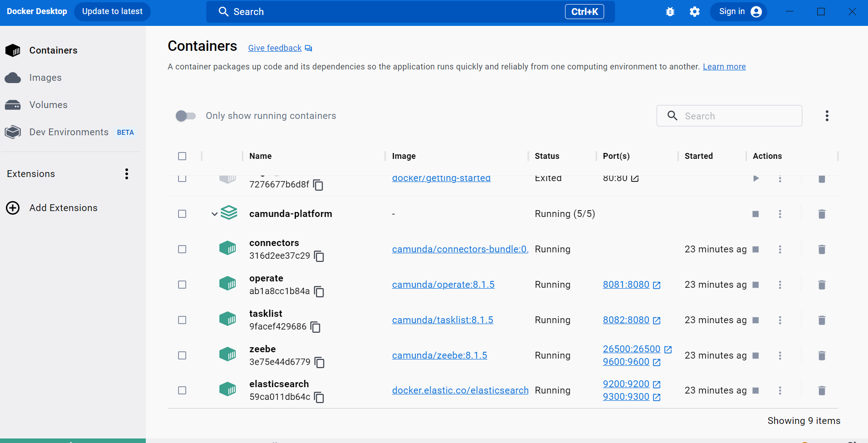The width and height of the screenshot is (868, 443).
Task: Open more actions for operate
Action: tap(780, 285)
